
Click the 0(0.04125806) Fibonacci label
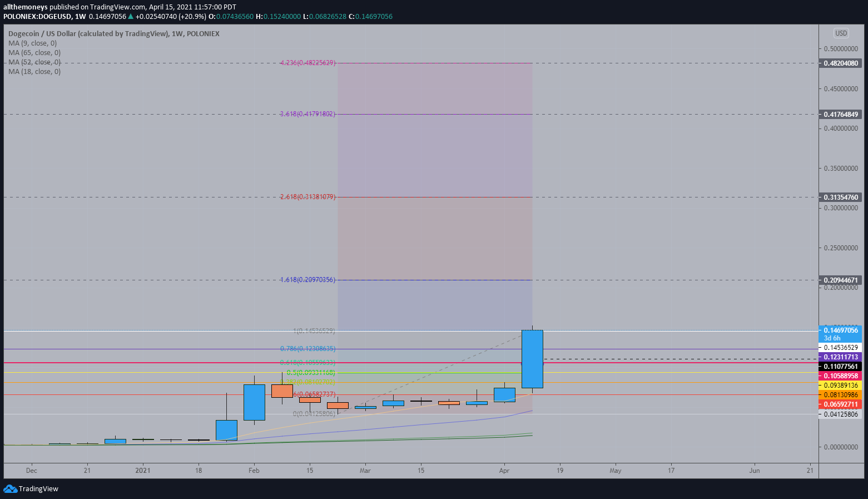314,414
